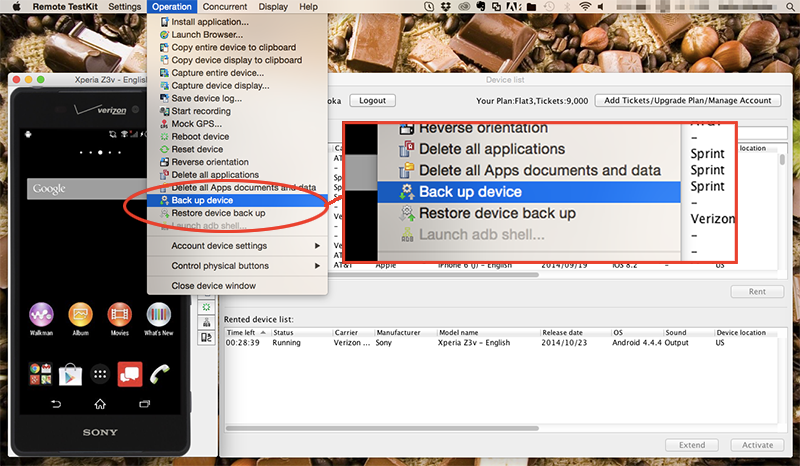Click the Manufacturer column header
The image size is (800, 466).
(405, 332)
